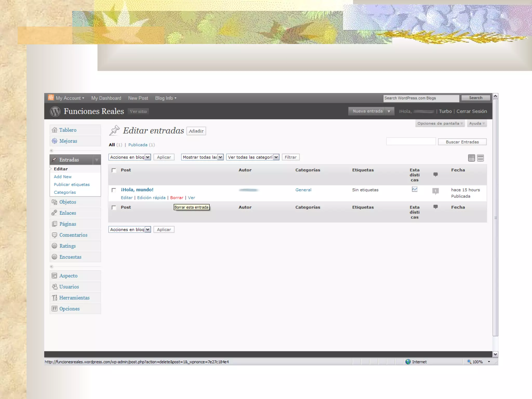
Task: Click the Aspecto appearance icon
Action: point(54,276)
